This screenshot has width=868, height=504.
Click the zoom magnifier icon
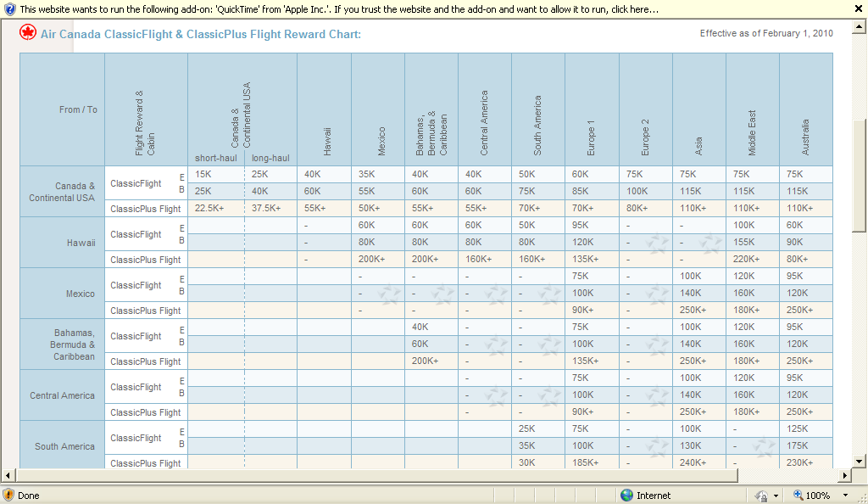click(798, 496)
